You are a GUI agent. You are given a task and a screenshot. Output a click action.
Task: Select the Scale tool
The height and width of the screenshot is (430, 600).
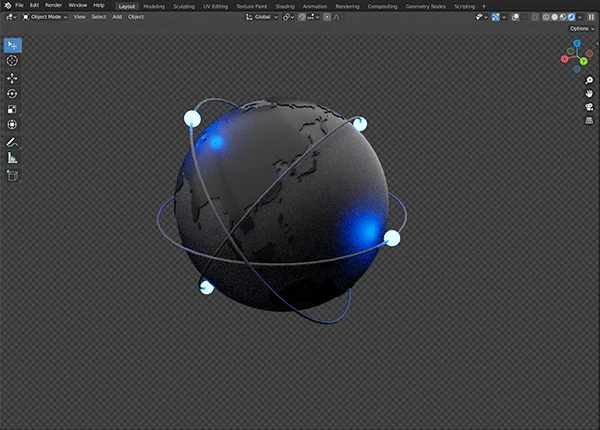(x=12, y=109)
